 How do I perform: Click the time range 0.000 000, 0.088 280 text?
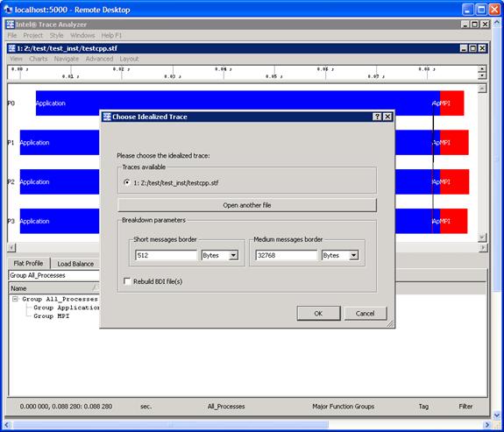coord(66,407)
